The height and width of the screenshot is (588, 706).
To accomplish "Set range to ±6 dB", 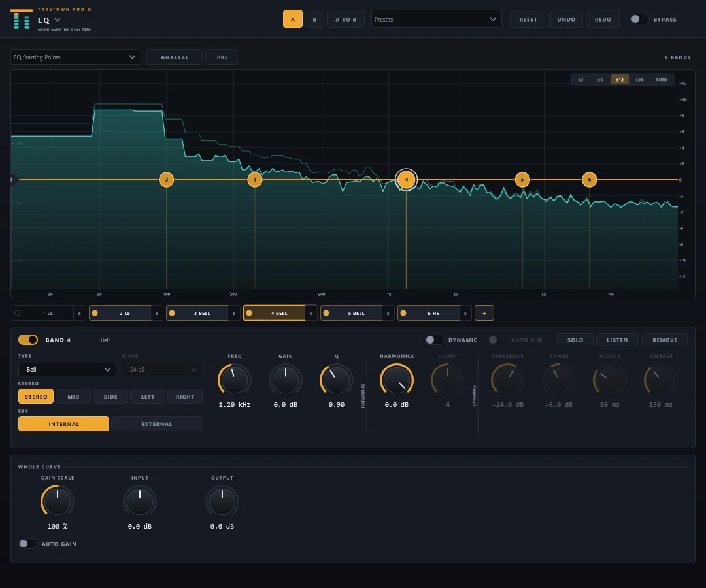I will point(600,80).
